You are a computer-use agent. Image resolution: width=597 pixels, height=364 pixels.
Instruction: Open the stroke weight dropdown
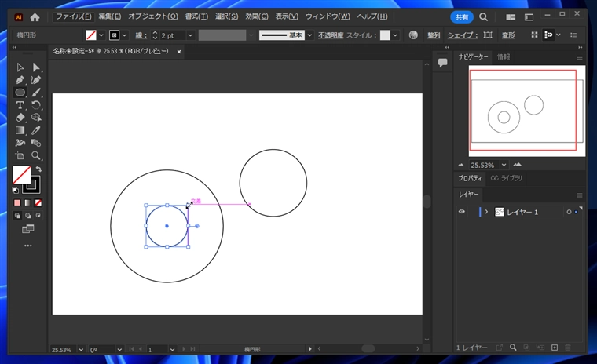point(190,35)
